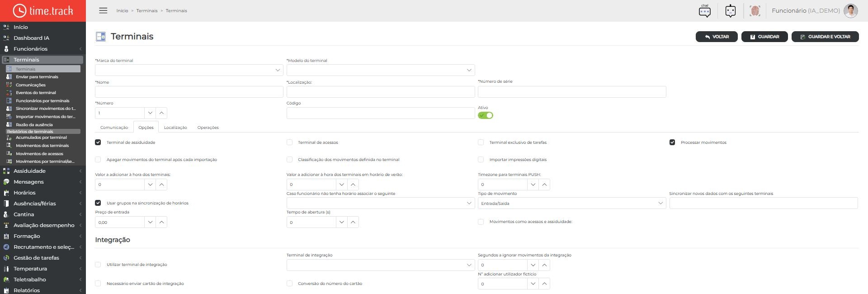
Task: Click the time.track logo
Action: pos(43,10)
